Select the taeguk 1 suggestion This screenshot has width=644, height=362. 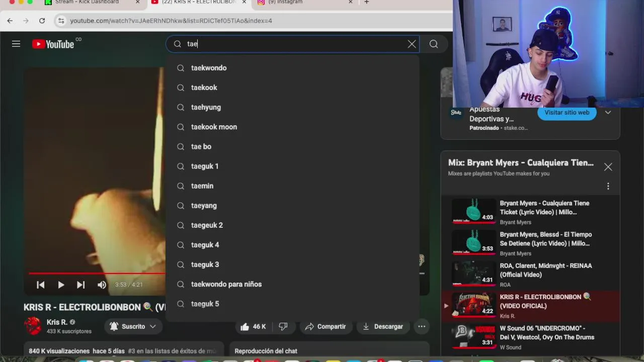(x=292, y=166)
